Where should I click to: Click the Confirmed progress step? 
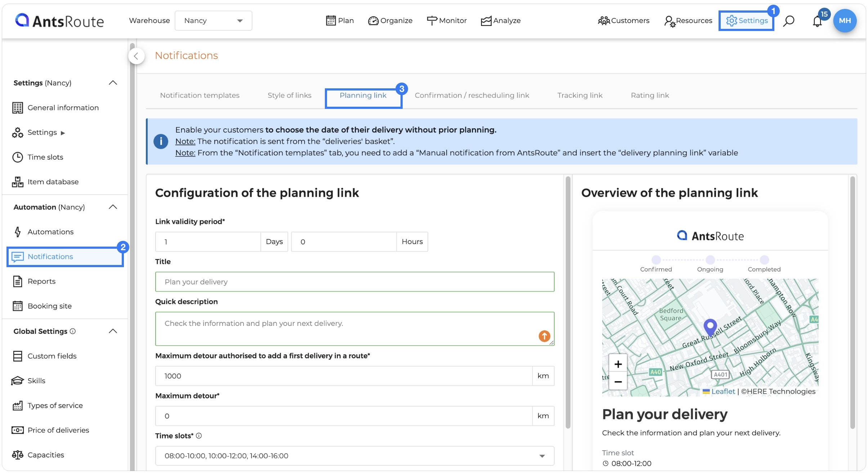coord(656,264)
